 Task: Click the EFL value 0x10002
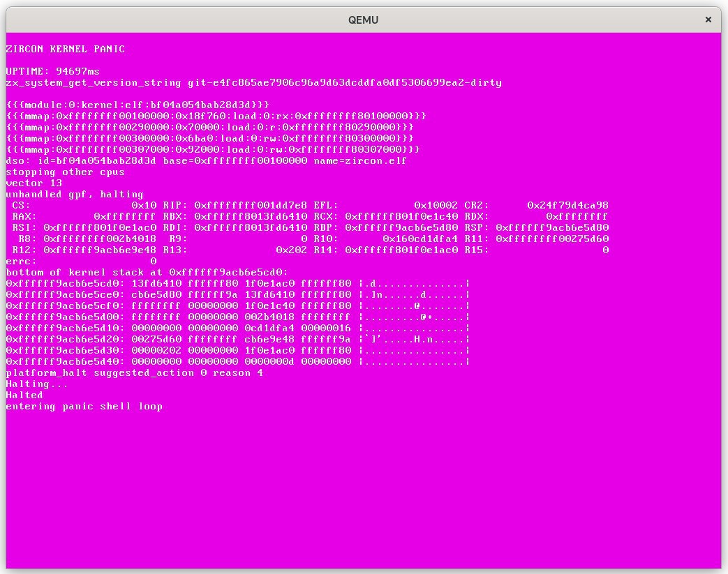pos(436,205)
